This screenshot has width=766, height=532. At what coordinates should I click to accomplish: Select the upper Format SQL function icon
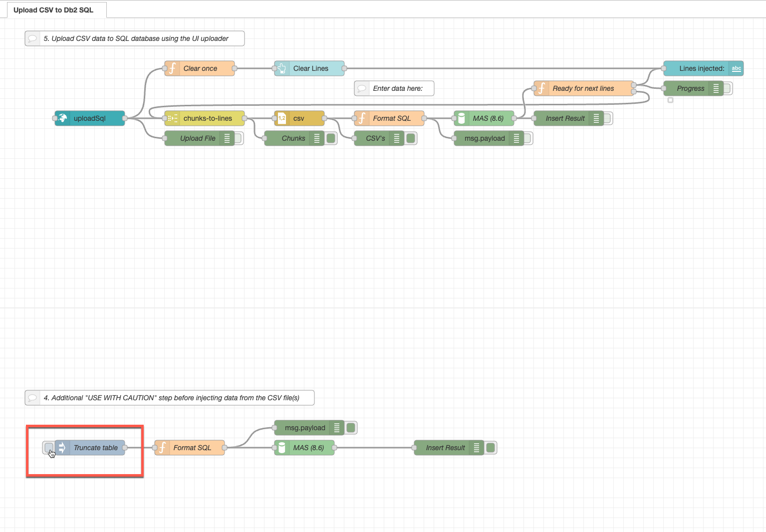click(x=362, y=118)
